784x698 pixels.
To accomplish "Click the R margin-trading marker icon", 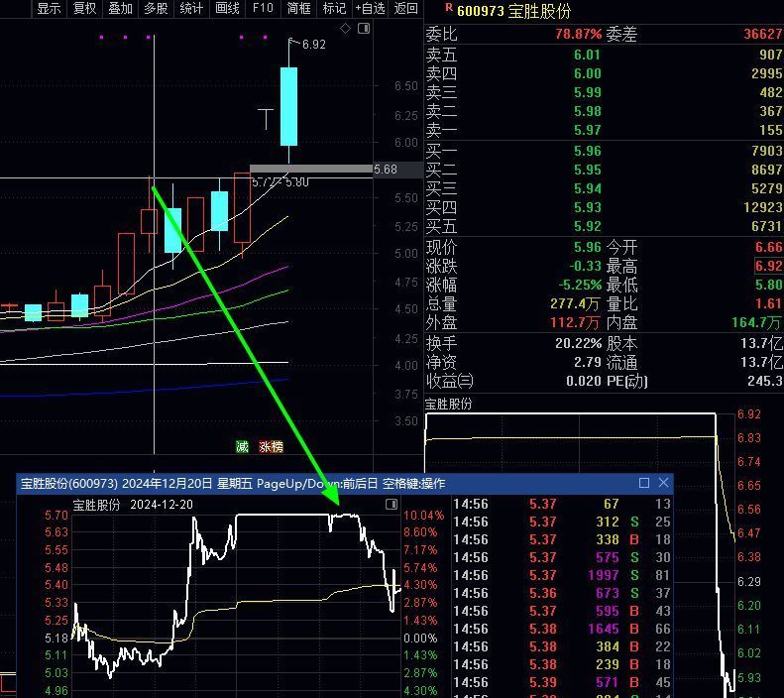I will (449, 7).
